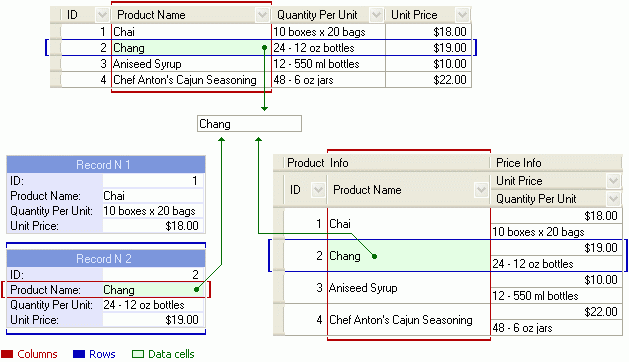This screenshot has width=629, height=362.
Task: Click the red Columns legend swatch
Action: [7, 354]
